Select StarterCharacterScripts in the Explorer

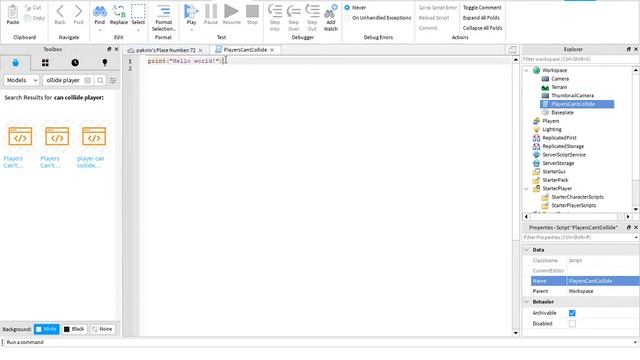tap(577, 197)
